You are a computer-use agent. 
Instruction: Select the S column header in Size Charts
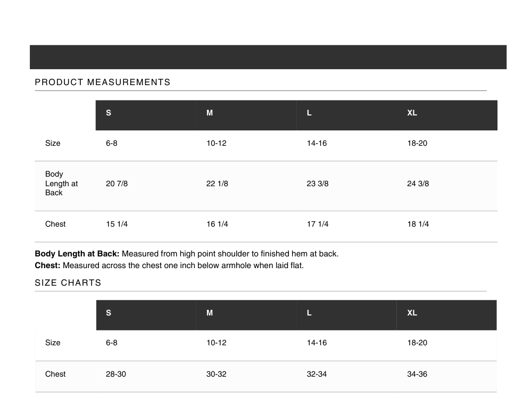[109, 313]
